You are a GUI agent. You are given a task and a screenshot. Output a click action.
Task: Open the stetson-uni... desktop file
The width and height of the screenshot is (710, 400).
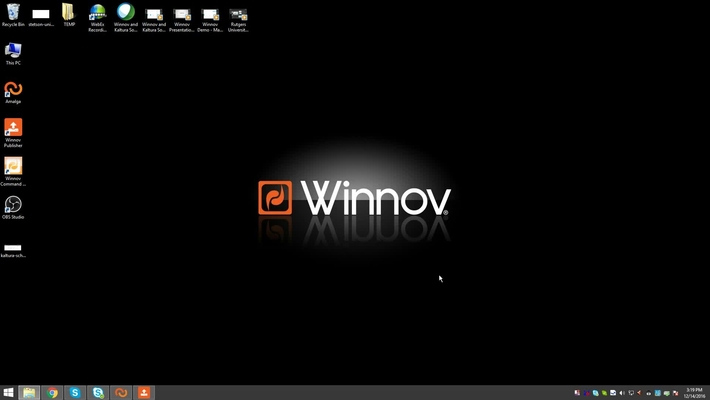41,17
